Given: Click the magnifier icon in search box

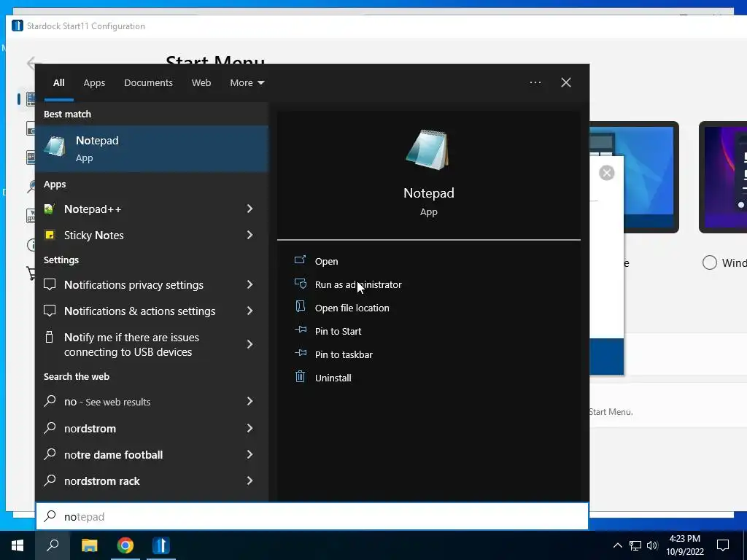Looking at the screenshot, I should [x=50, y=516].
